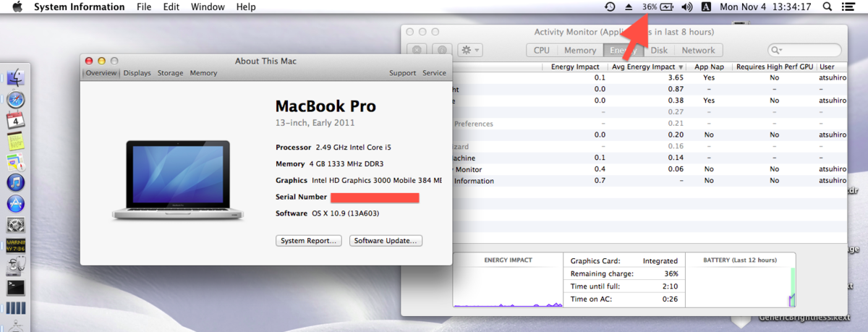868x332 pixels.
Task: Click the 'Remaining charge:' label
Action: [602, 274]
